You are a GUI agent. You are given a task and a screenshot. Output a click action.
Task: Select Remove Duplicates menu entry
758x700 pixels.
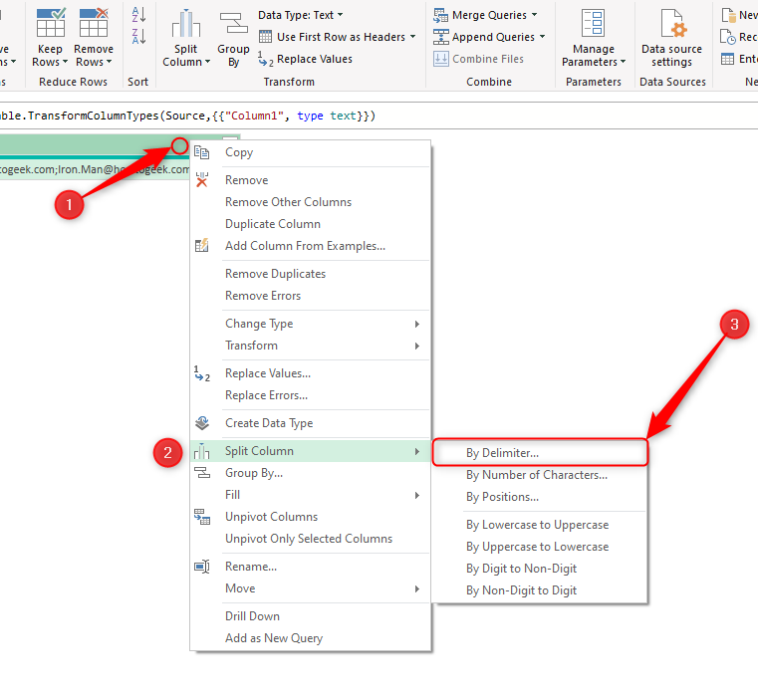[x=311, y=274]
